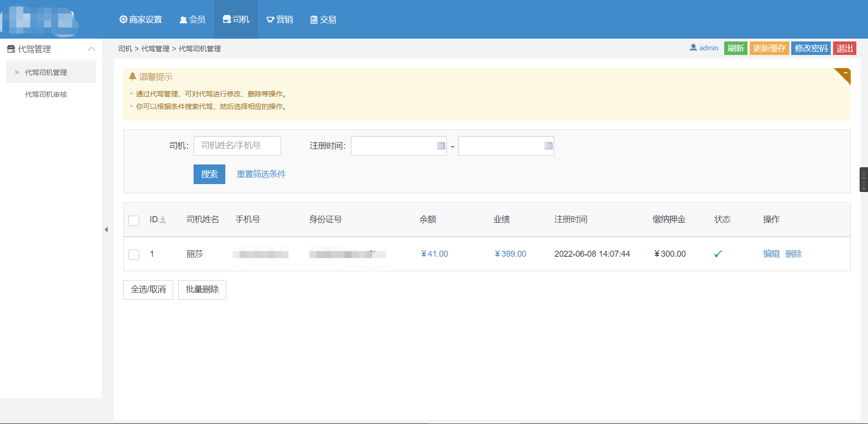Image resolution: width=868 pixels, height=424 pixels.
Task: Check the select-all checkbox in table header
Action: tap(134, 221)
